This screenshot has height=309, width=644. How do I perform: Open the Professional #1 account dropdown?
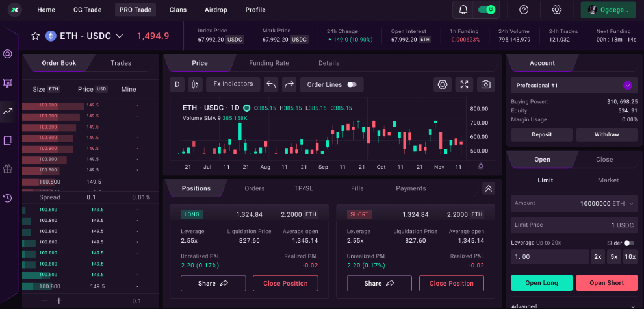tap(627, 85)
